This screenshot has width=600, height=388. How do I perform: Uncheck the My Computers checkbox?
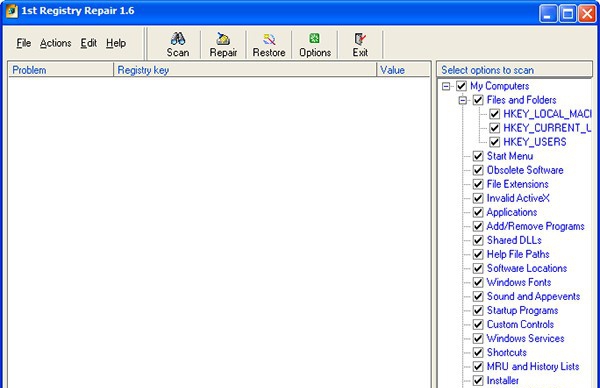coord(461,86)
